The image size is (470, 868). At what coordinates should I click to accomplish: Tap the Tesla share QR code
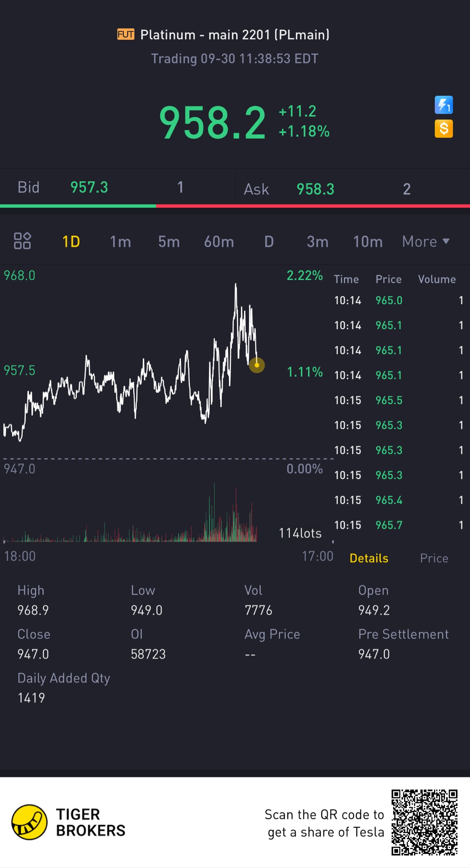click(x=424, y=822)
